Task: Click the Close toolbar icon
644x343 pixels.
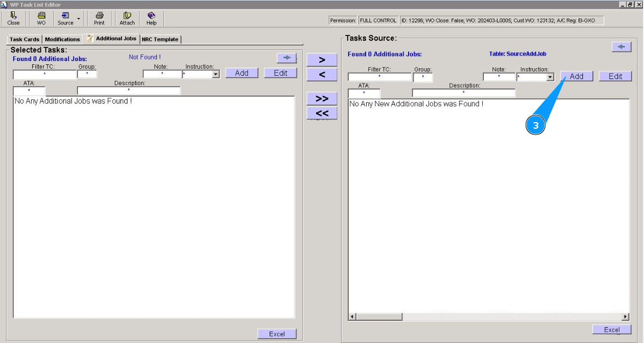Action: [x=13, y=19]
